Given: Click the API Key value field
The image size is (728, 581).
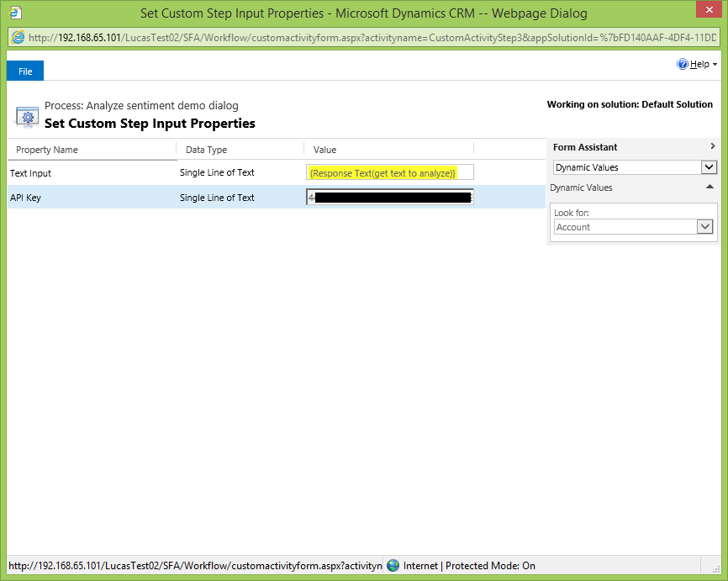Looking at the screenshot, I should pos(389,197).
